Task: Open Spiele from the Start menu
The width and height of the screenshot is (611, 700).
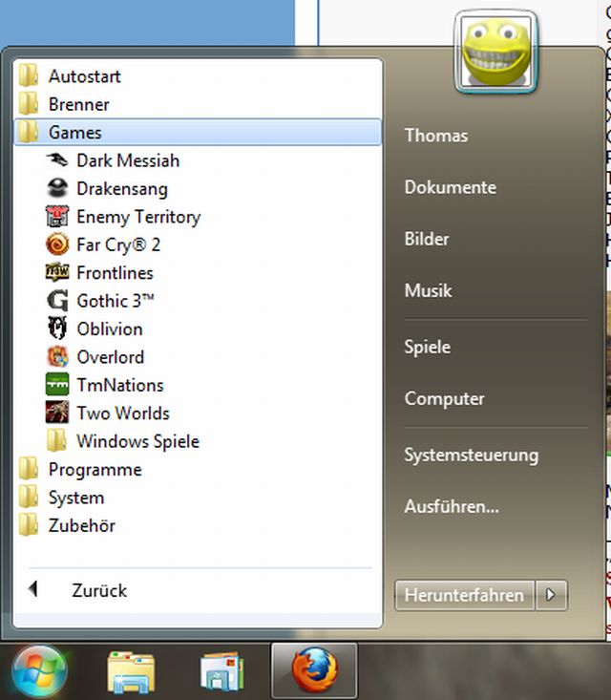Action: point(427,347)
